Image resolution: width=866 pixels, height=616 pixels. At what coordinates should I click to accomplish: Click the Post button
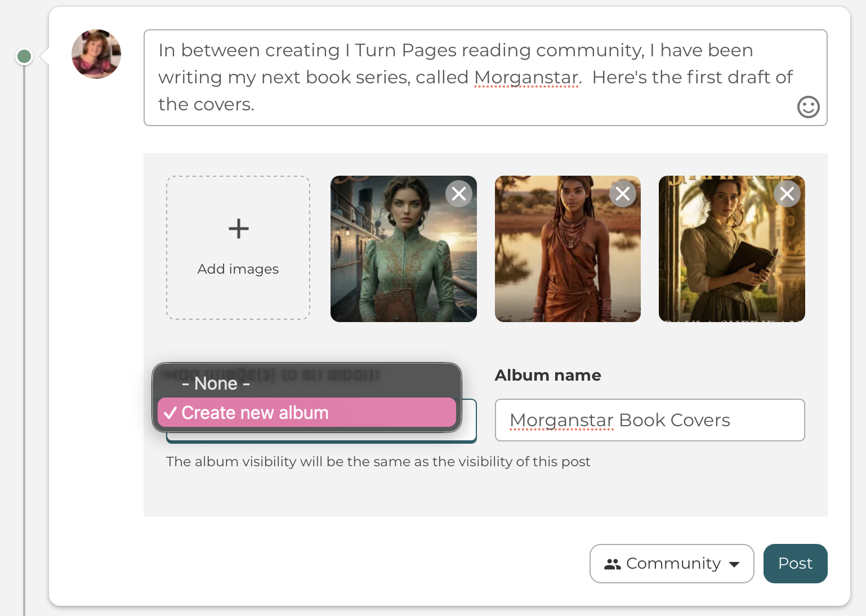pos(795,564)
